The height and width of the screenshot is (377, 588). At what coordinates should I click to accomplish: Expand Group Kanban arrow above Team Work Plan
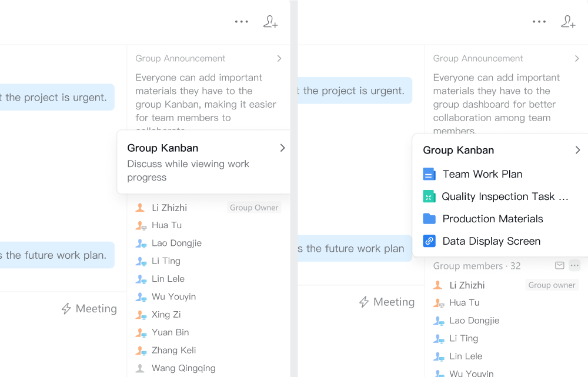(x=577, y=151)
